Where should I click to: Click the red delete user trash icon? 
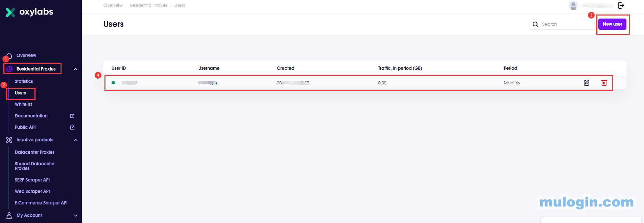point(604,83)
